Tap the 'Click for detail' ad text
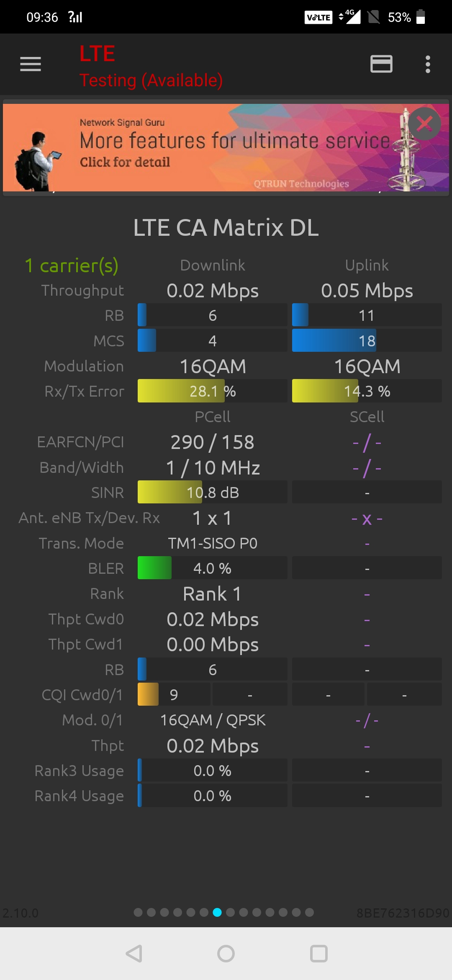Image resolution: width=452 pixels, height=980 pixels. (x=125, y=162)
